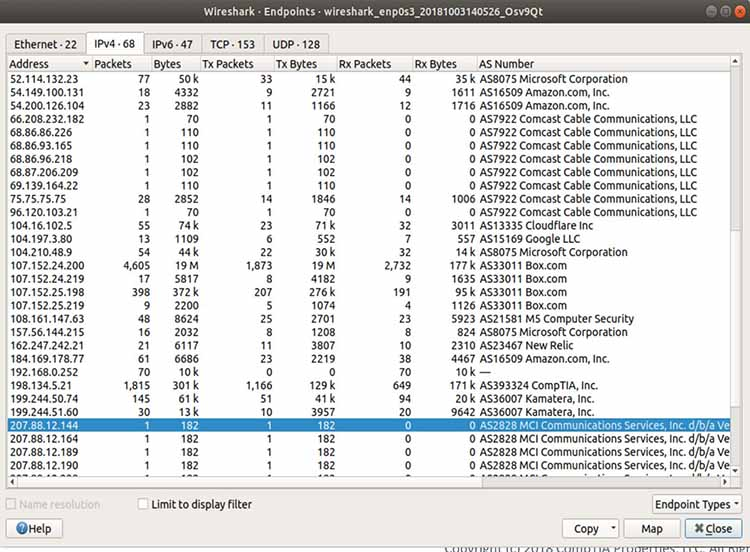750x552 pixels.
Task: Click the scroll down arrow of the vertical scrollbar
Action: 735,470
